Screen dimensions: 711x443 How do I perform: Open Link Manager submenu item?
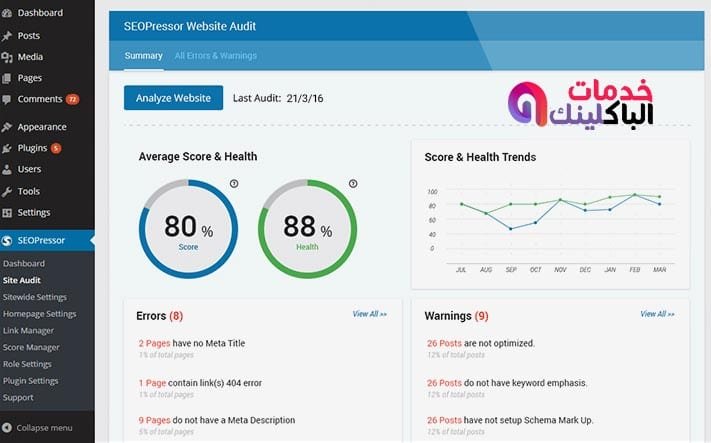pos(29,330)
